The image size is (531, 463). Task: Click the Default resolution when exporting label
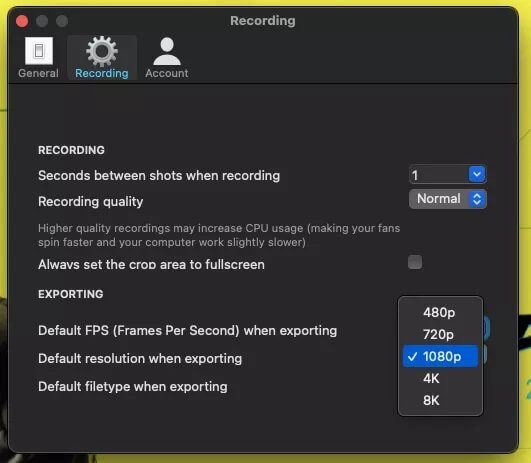tap(140, 359)
